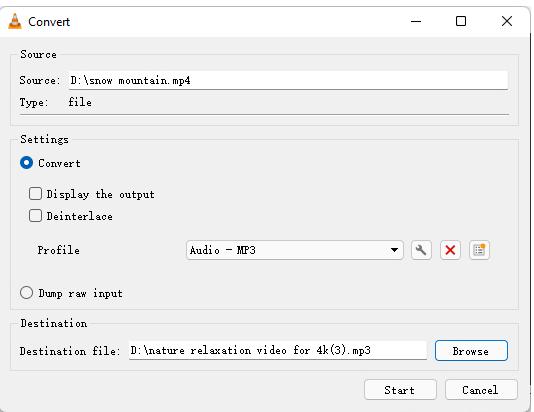The width and height of the screenshot is (534, 412).
Task: Open the Profile dropdown showing Audio - MP3
Action: tap(295, 250)
